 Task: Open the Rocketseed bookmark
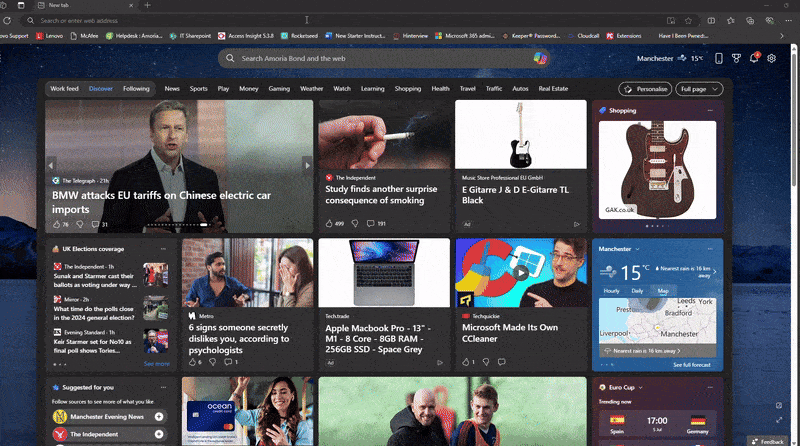[x=299, y=36]
